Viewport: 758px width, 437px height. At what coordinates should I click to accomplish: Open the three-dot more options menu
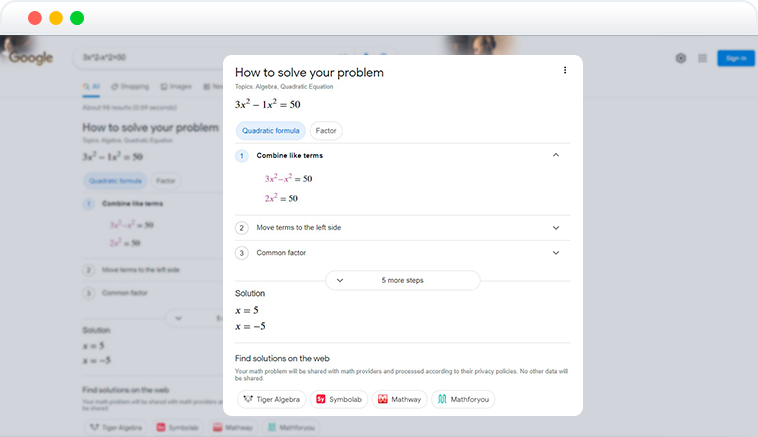pos(565,71)
